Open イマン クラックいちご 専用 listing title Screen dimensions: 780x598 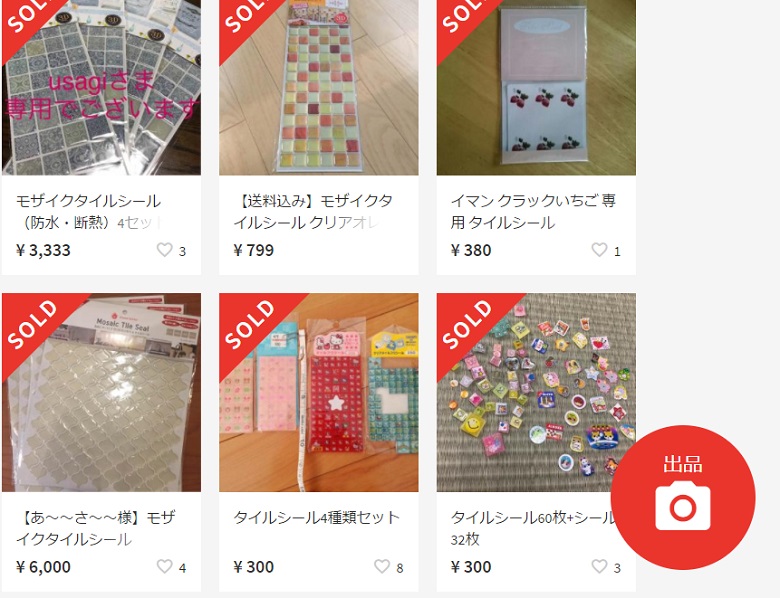(x=533, y=211)
